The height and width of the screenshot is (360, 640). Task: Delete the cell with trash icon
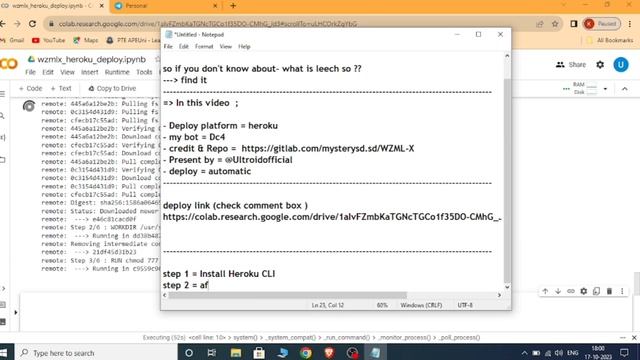609,291
